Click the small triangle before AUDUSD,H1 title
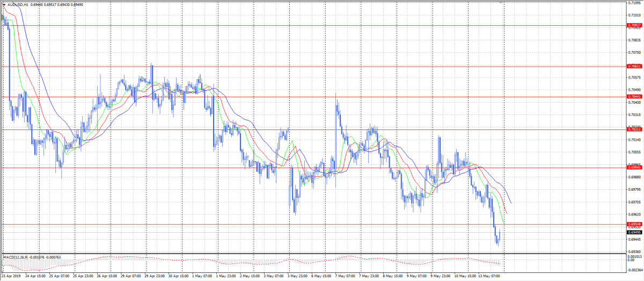Screen dimensions: 644x281 3,4
